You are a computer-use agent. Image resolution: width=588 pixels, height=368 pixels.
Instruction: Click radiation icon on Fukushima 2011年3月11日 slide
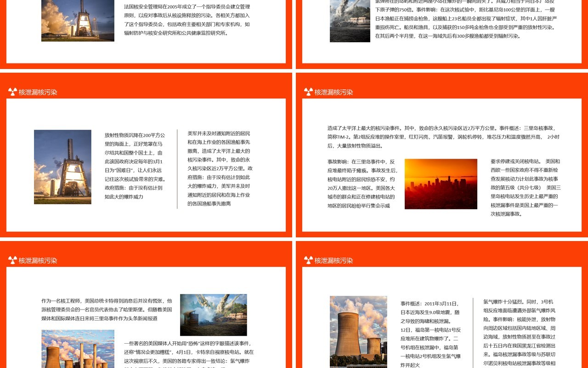pos(308,260)
